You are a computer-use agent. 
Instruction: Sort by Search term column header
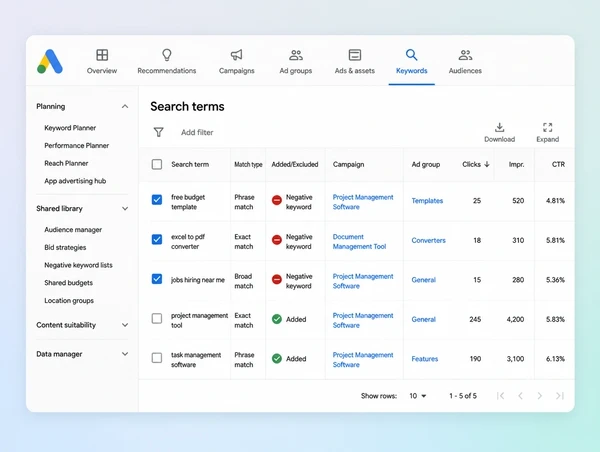[190, 164]
